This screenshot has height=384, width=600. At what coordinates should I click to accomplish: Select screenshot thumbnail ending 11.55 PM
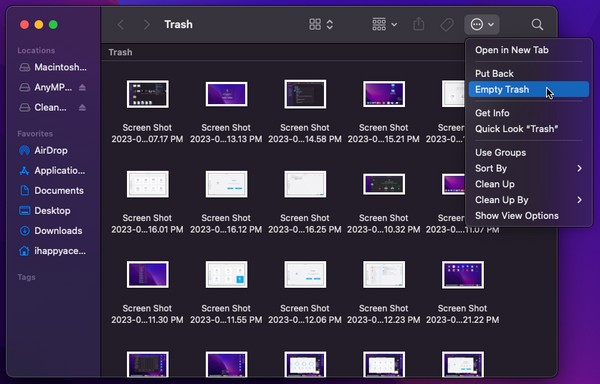point(226,275)
